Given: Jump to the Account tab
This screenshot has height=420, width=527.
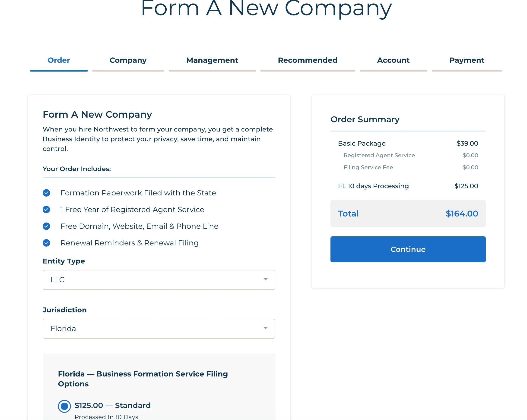Looking at the screenshot, I should (x=393, y=60).
